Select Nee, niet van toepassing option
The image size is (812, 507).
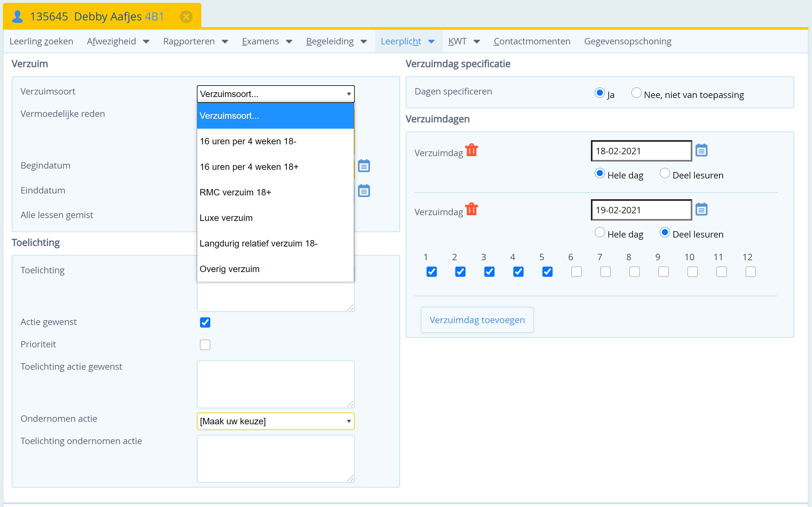point(637,93)
